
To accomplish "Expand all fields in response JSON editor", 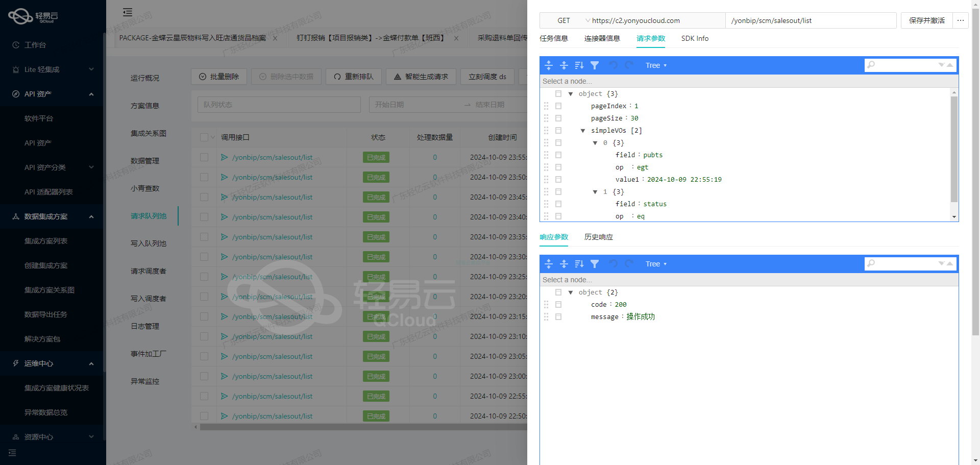I will 549,264.
